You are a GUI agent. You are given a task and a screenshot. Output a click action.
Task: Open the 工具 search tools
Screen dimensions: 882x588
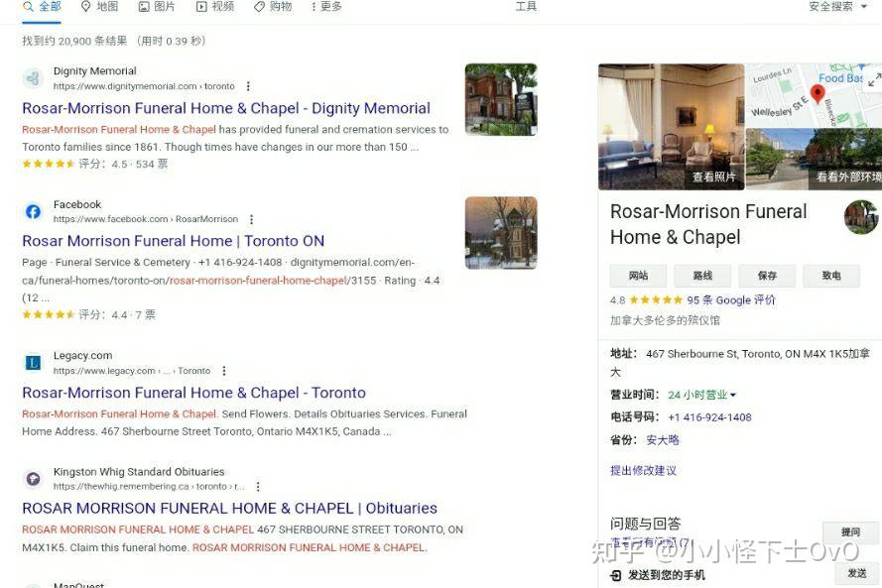pos(526,7)
